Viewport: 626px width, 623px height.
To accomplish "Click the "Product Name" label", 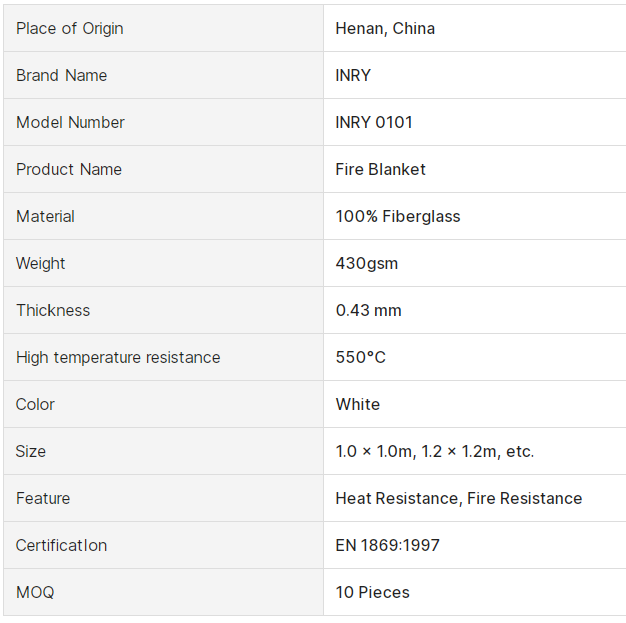I will pos(69,169).
